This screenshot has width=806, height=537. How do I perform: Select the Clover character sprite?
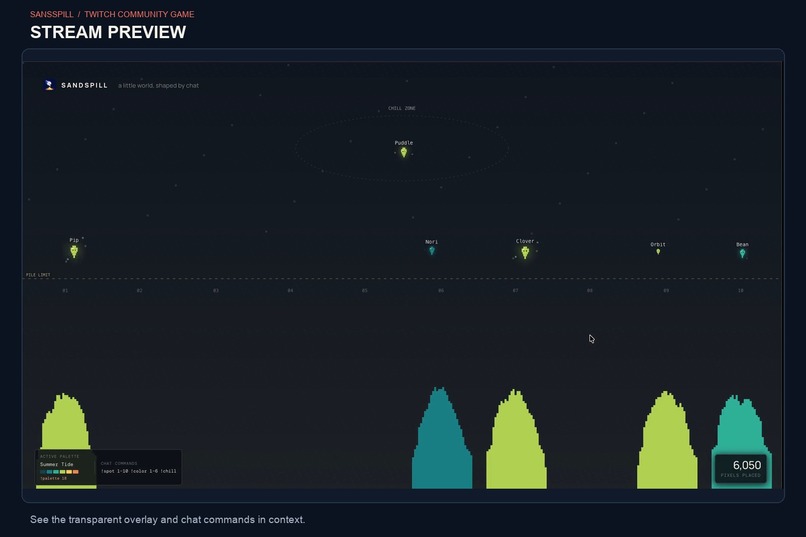[525, 252]
